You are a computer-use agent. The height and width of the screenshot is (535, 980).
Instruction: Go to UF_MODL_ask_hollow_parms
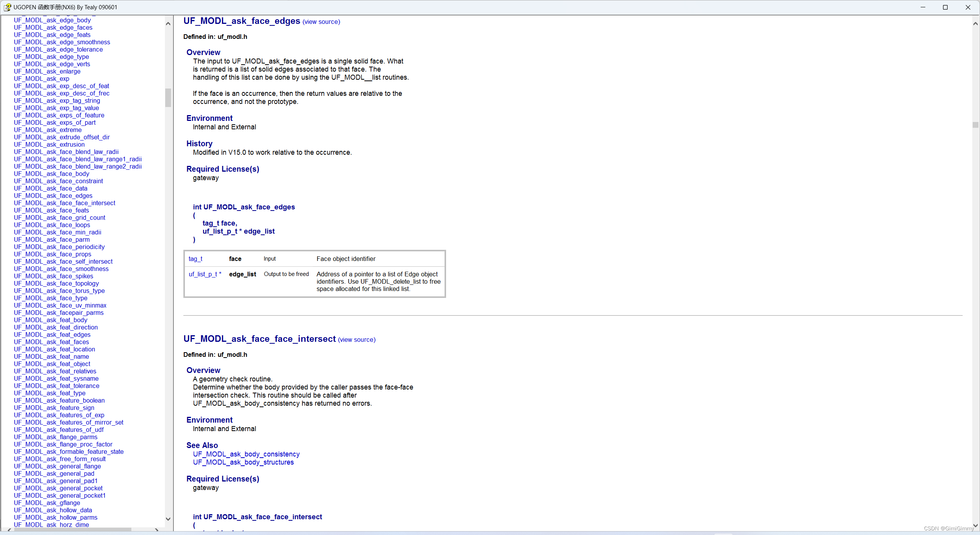tap(56, 517)
